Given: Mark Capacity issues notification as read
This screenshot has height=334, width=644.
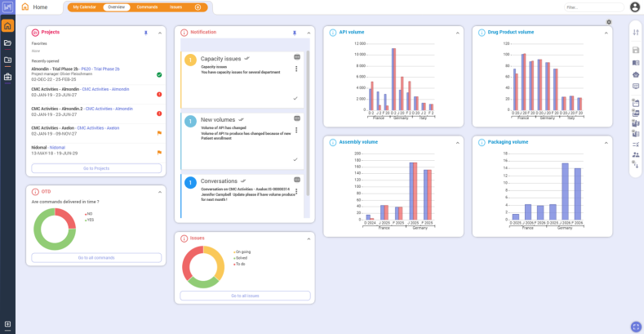Looking at the screenshot, I should (295, 98).
